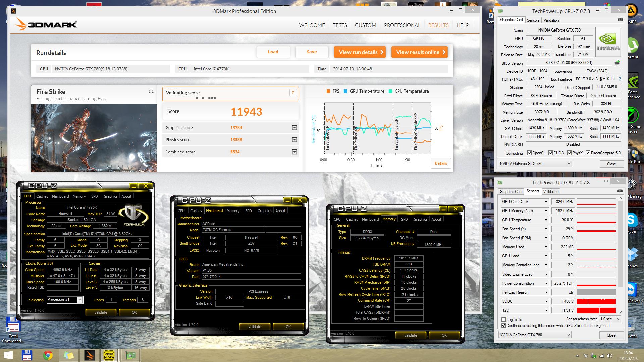
Task: Click the GPU-Z screenshot camera icon
Action: coord(620,20)
